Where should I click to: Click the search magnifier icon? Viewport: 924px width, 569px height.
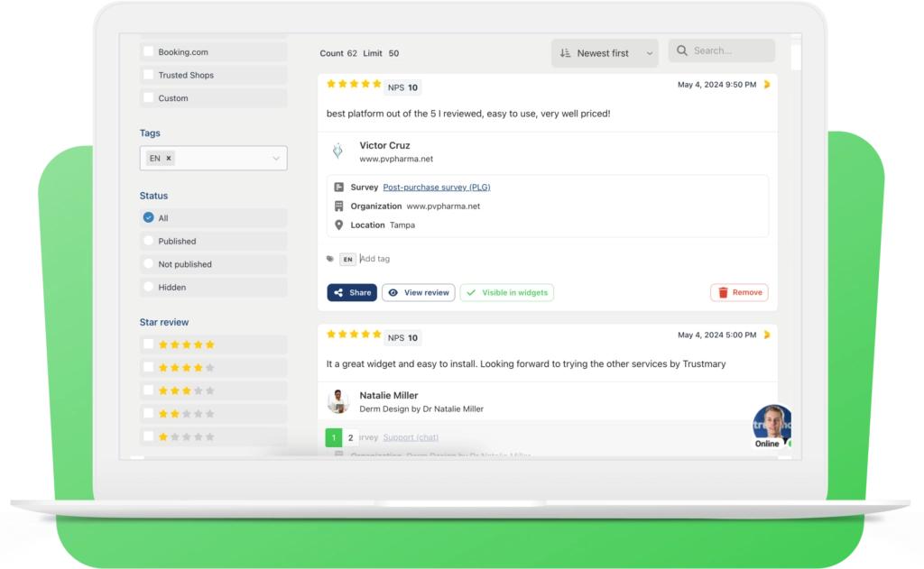[x=682, y=50]
